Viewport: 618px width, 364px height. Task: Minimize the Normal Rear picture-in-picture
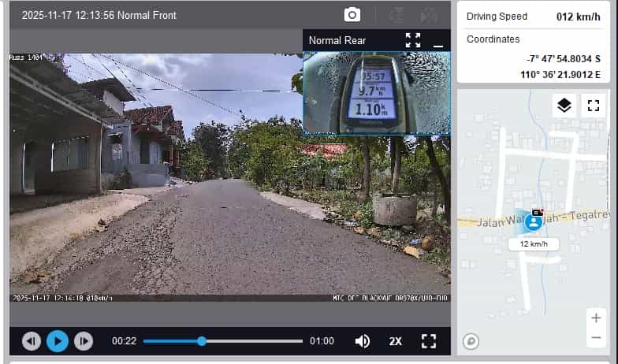click(438, 40)
